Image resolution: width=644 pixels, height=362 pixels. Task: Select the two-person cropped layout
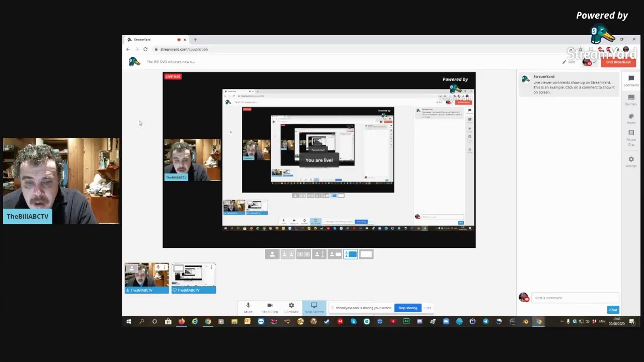coord(288,254)
